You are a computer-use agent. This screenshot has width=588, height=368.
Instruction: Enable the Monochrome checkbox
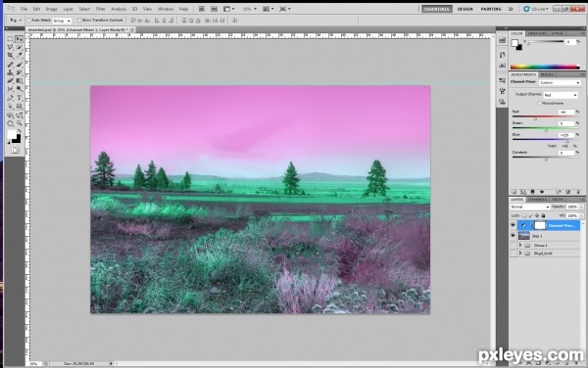point(539,103)
